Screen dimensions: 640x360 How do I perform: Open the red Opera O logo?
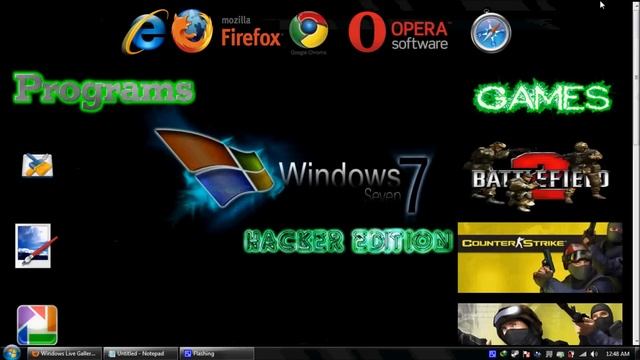[x=367, y=32]
